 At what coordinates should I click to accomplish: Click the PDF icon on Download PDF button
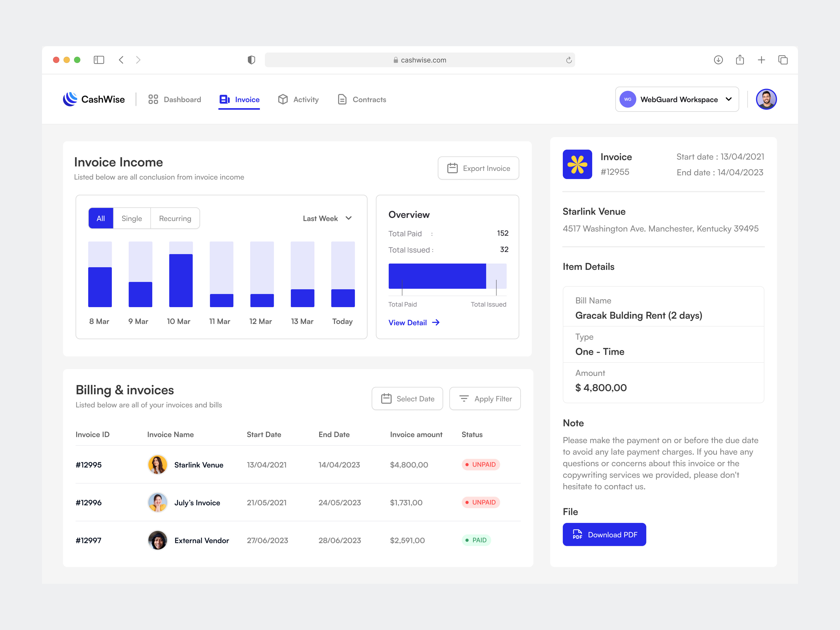click(577, 534)
